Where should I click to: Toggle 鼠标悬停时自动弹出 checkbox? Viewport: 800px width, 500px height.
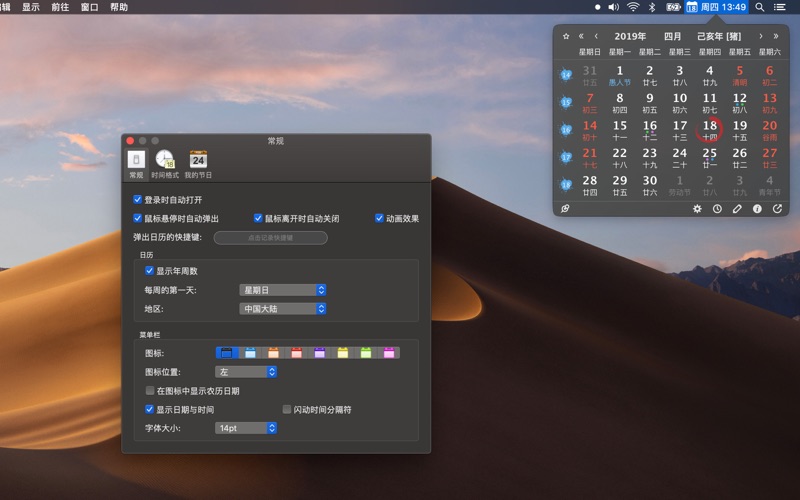pyautogui.click(x=137, y=218)
